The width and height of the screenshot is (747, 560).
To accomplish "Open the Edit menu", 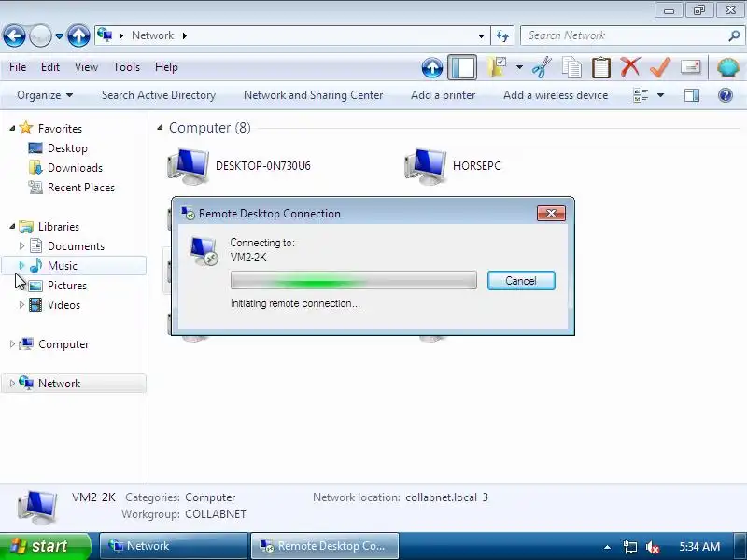I will (x=50, y=67).
